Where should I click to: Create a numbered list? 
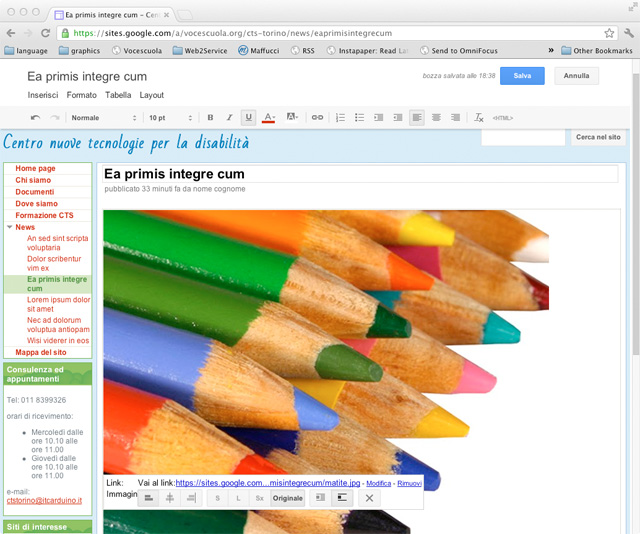(x=340, y=118)
